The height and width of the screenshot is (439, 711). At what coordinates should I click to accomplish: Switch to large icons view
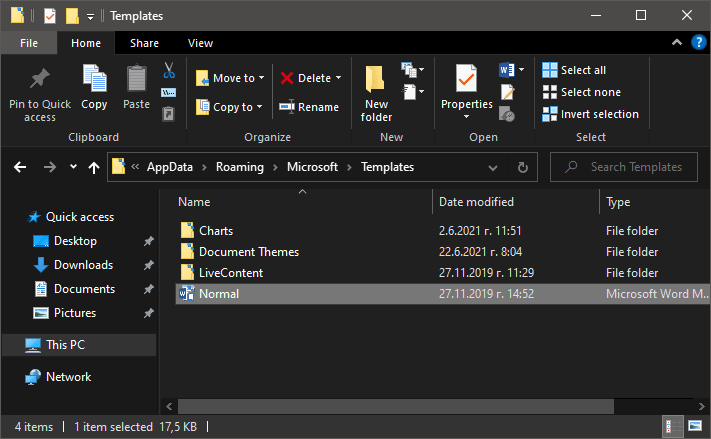click(697, 427)
